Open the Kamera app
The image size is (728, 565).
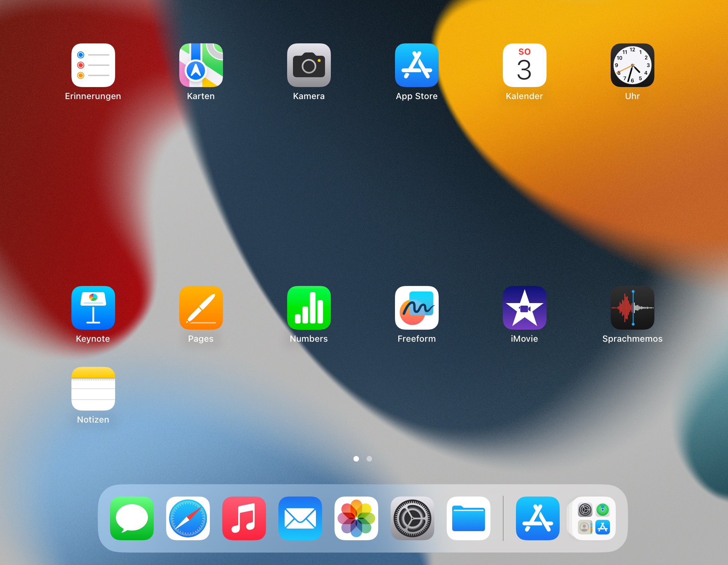point(309,65)
